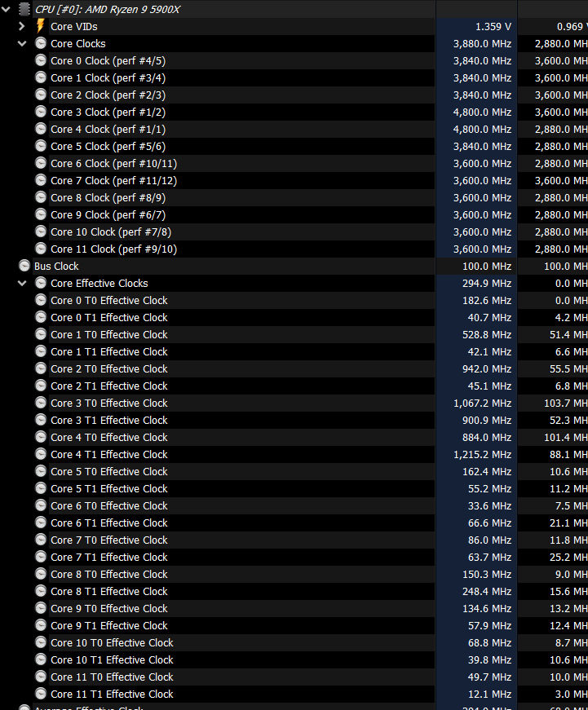Click the 3,880.0 MHz Core Clocks value
Image resolution: width=588 pixels, height=710 pixels.
[x=483, y=44]
